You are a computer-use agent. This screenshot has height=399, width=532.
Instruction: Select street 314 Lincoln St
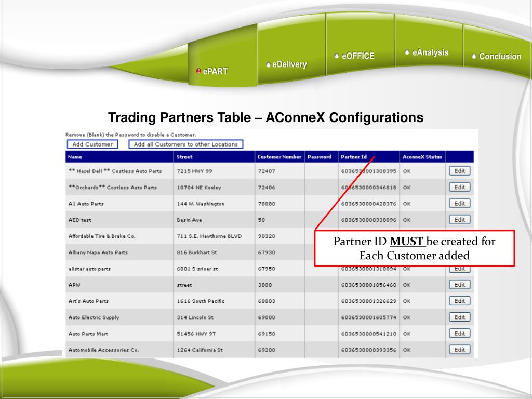[x=195, y=317]
